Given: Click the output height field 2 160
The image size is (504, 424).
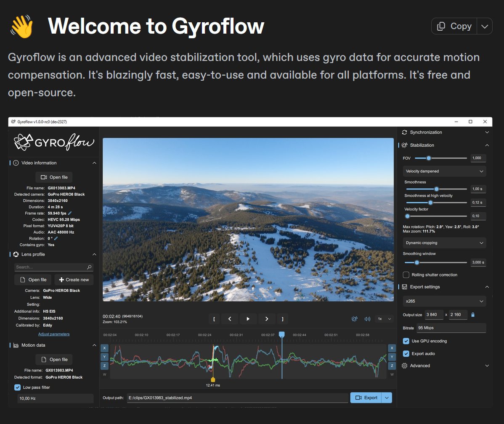Looking at the screenshot, I should pos(458,315).
